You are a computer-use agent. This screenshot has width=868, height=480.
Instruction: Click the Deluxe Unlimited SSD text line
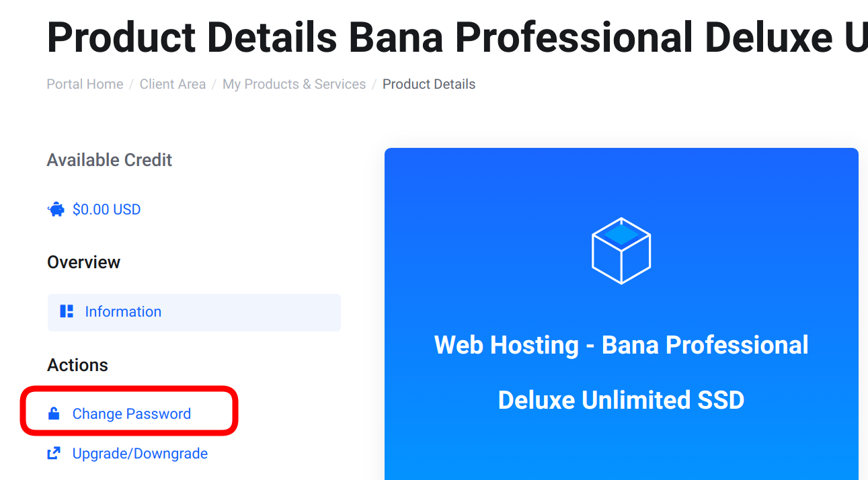tap(621, 400)
